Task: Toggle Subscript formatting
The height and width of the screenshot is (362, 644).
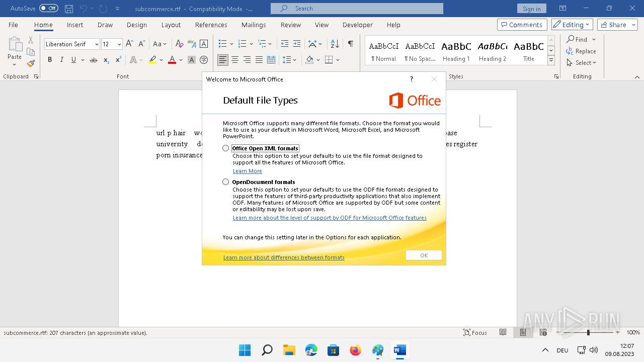Action: [x=106, y=60]
